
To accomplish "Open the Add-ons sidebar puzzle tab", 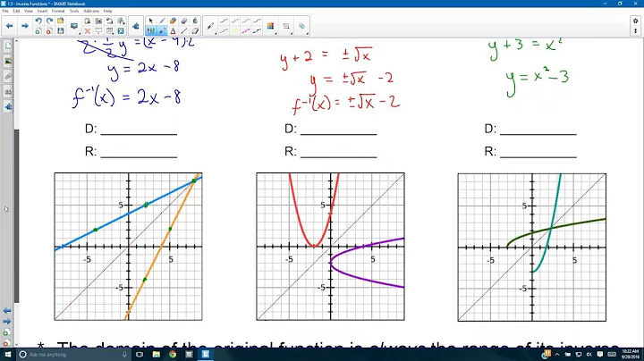I will click(8, 107).
